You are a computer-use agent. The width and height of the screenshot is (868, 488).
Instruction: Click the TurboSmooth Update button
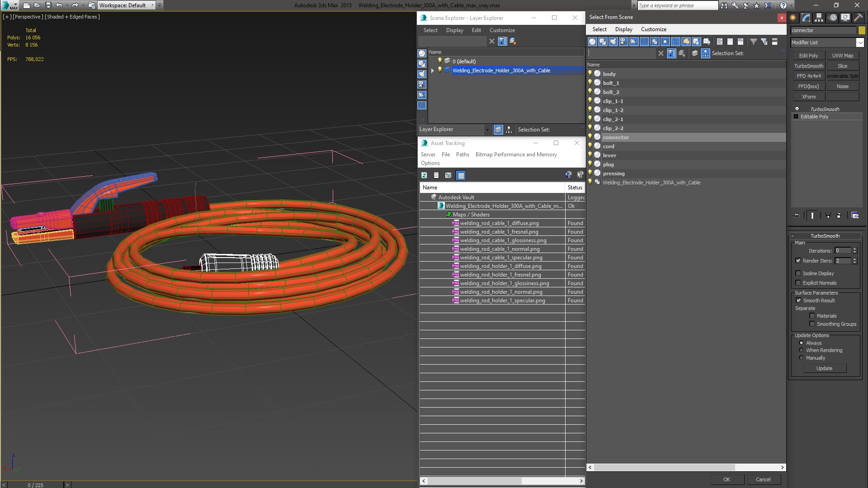pos(824,368)
